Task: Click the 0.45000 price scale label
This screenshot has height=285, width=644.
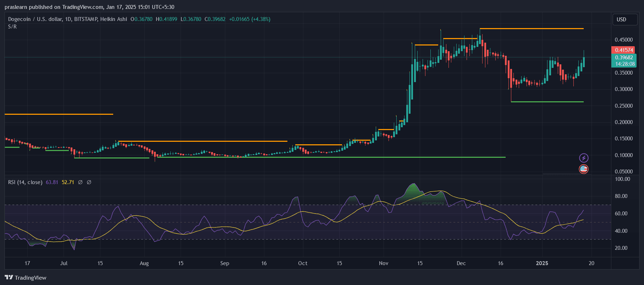Action: click(x=623, y=40)
